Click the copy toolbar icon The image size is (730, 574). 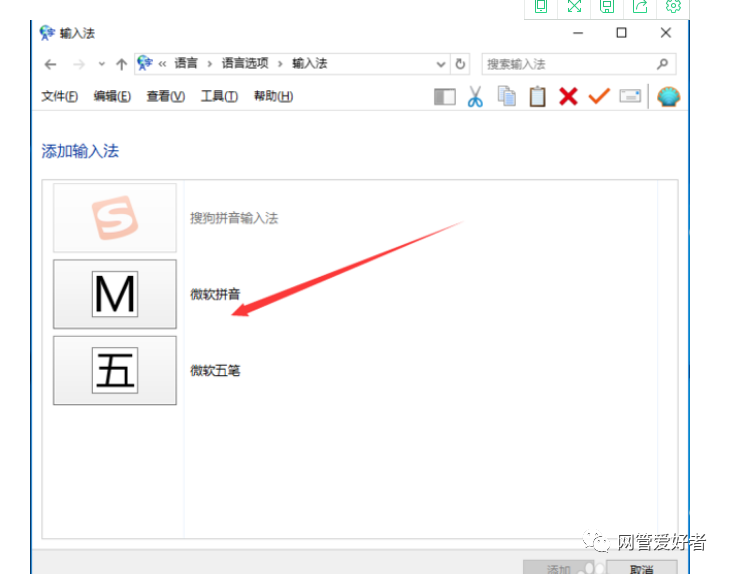click(507, 96)
